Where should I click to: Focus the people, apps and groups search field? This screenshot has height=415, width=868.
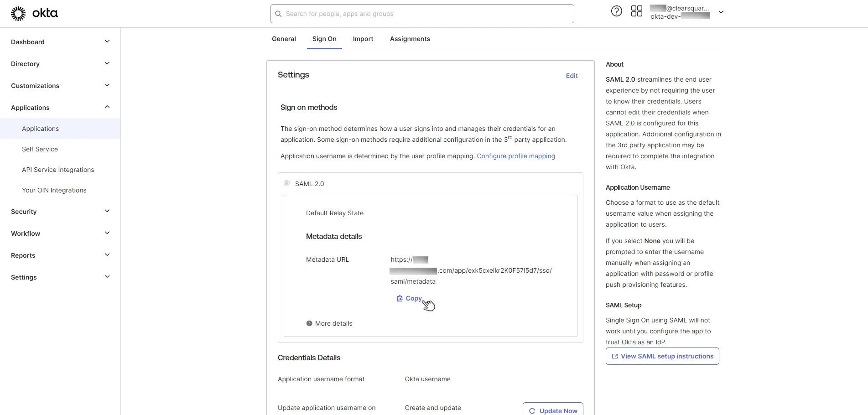422,14
